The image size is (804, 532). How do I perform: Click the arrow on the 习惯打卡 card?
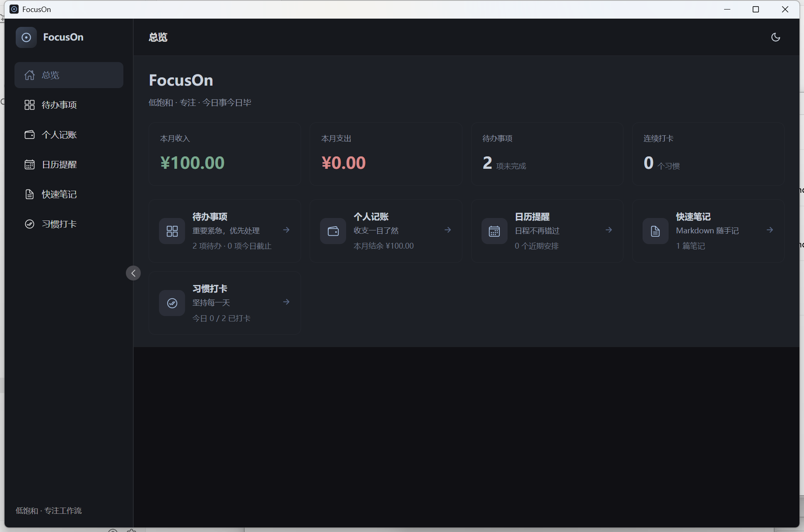286,302
